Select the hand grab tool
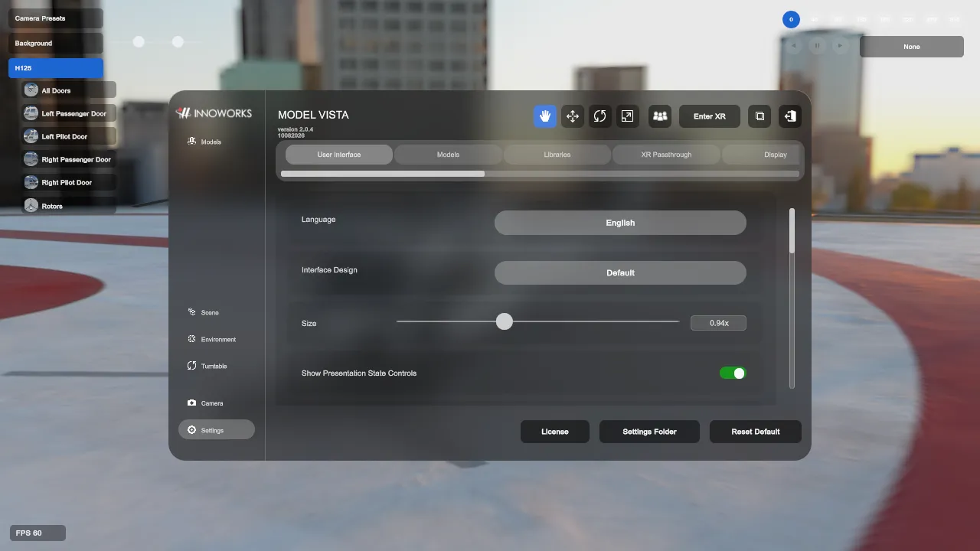 pyautogui.click(x=545, y=116)
